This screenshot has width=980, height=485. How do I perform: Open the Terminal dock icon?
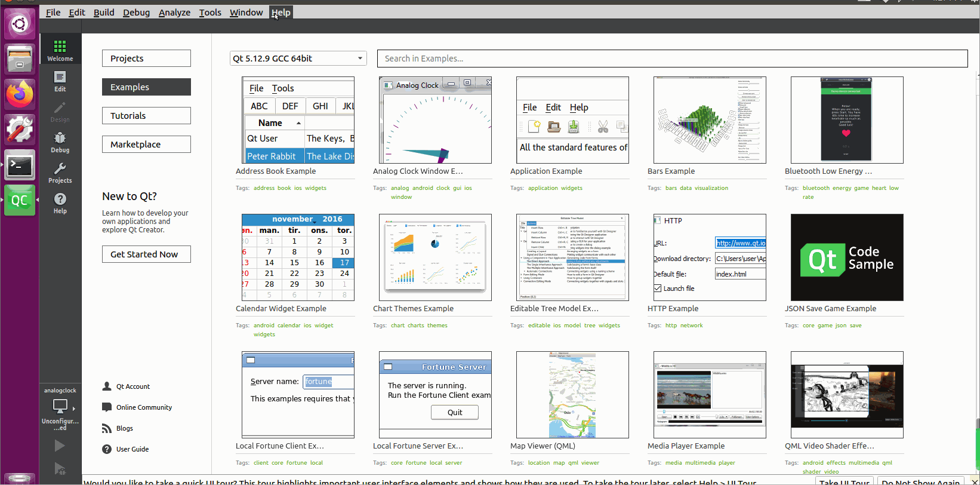pyautogui.click(x=20, y=165)
